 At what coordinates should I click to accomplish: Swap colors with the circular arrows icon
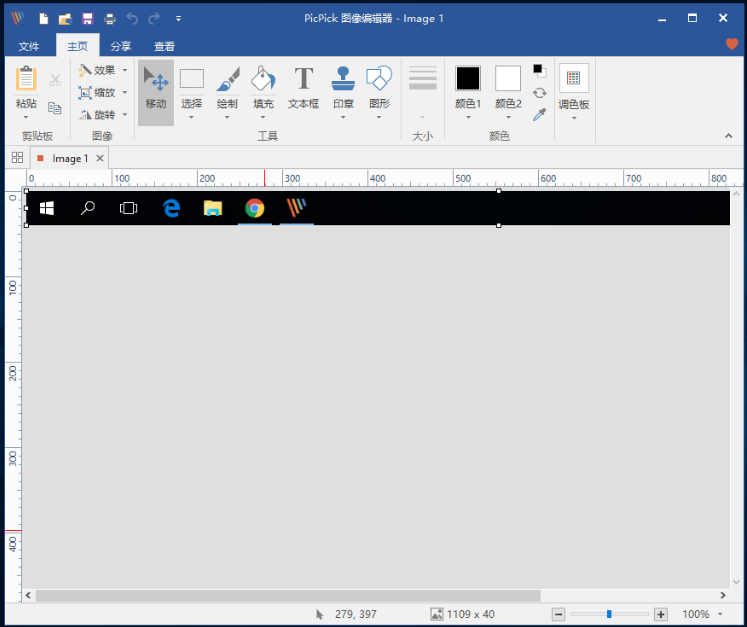click(539, 93)
